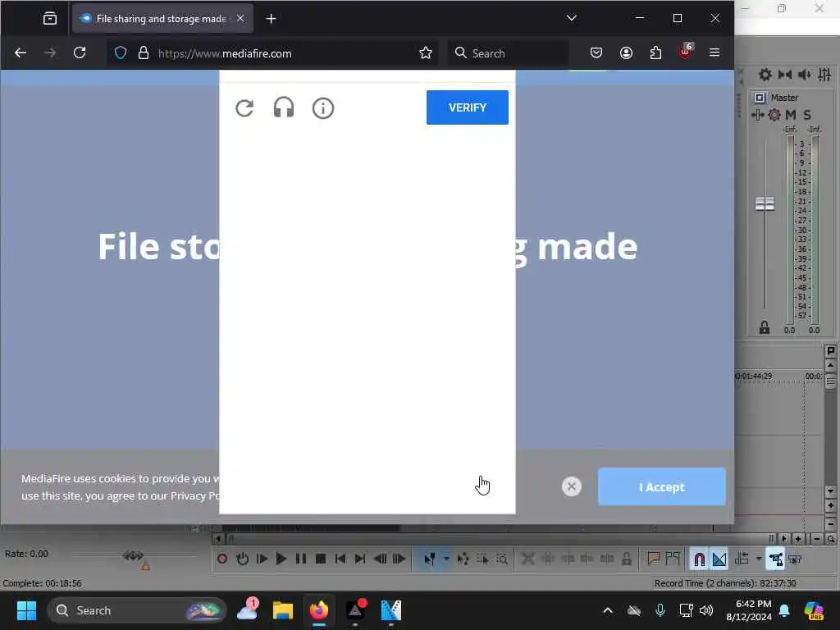Open the uBlock Origin extension icon
840x630 pixels.
[686, 52]
